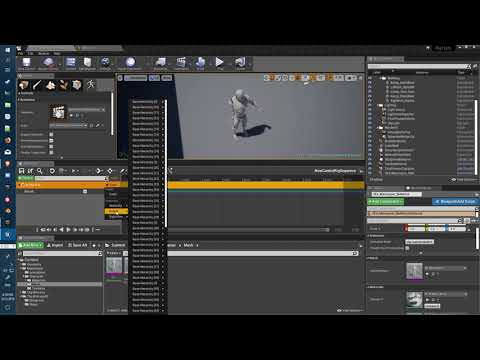Click the NewControlRigSequence title label
The height and width of the screenshot is (360, 480).
pyautogui.click(x=335, y=171)
